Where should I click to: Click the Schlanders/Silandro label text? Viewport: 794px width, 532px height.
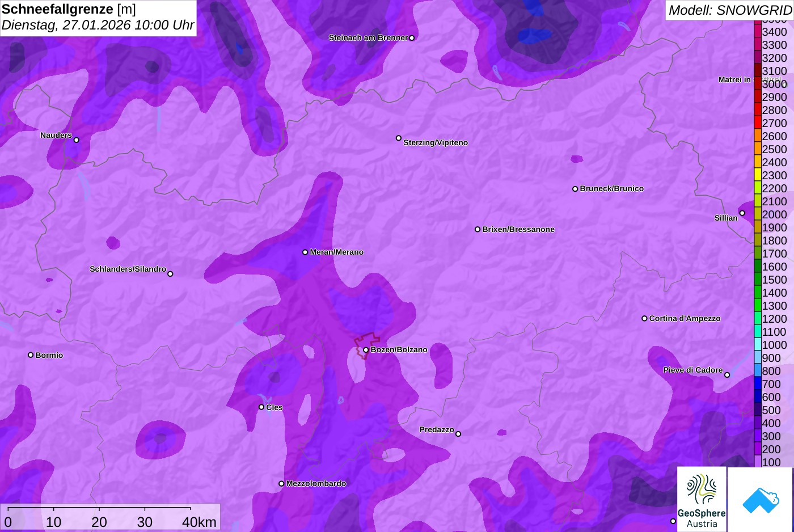coord(128,269)
